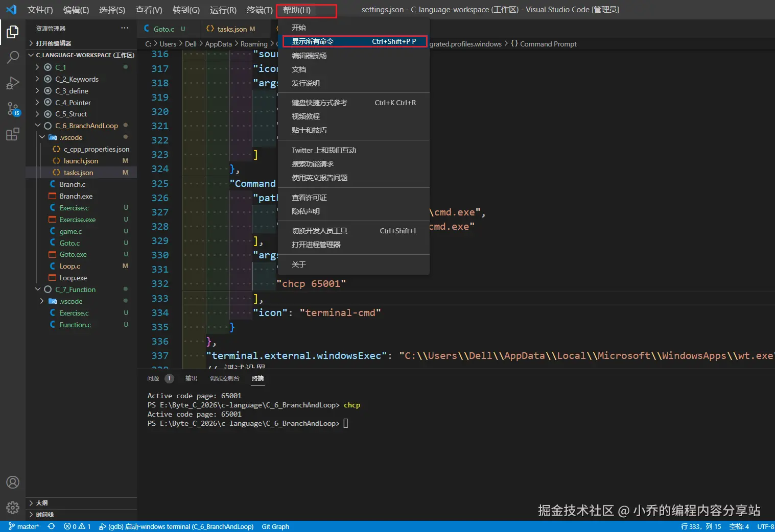The height and width of the screenshot is (532, 775).
Task: Open the Run and Debug view
Action: [x=13, y=83]
